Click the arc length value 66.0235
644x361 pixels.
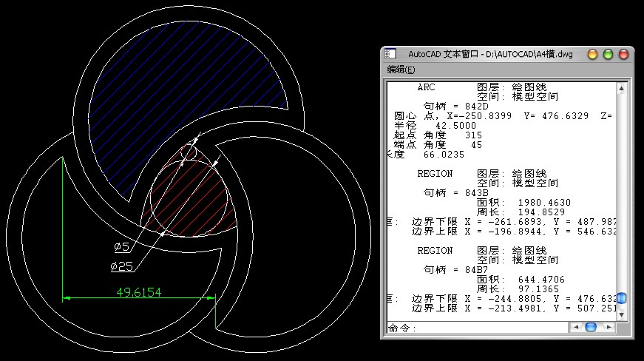[444, 155]
